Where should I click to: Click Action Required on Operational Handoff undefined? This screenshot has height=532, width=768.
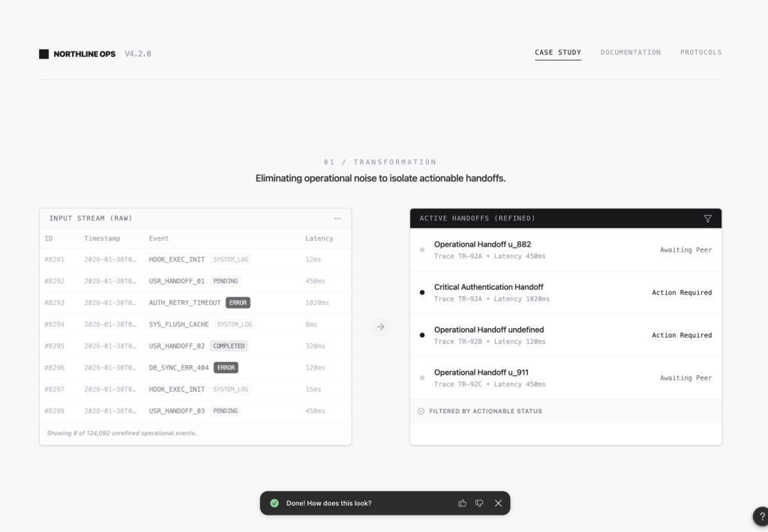682,335
